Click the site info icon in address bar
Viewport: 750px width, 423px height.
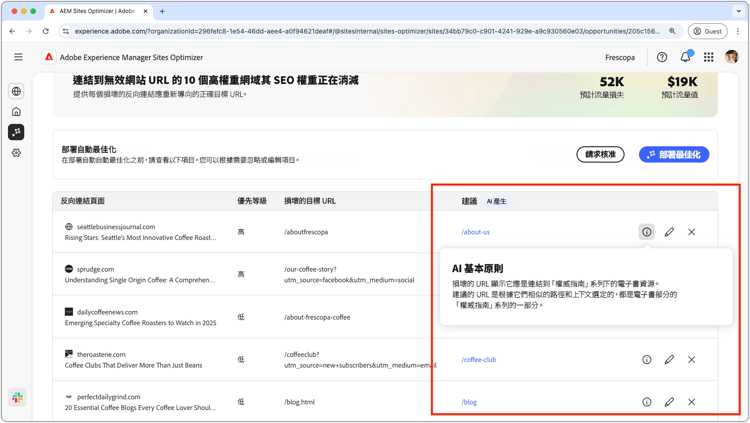66,31
